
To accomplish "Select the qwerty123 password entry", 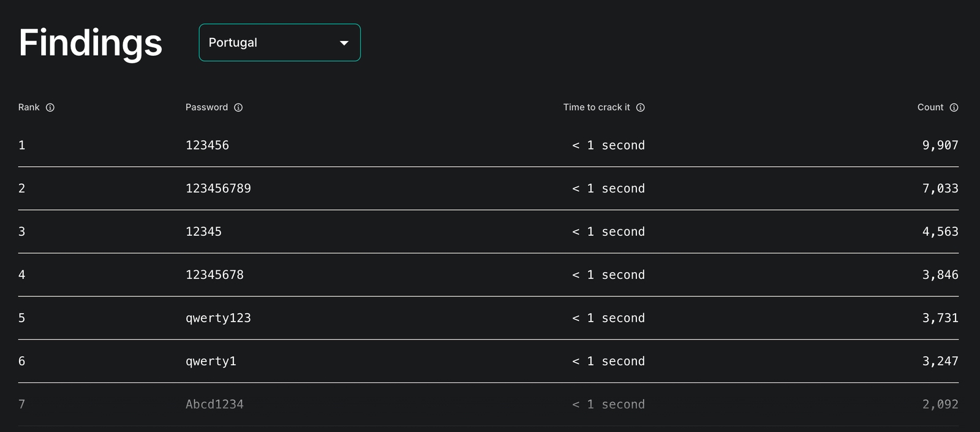I will coord(218,318).
